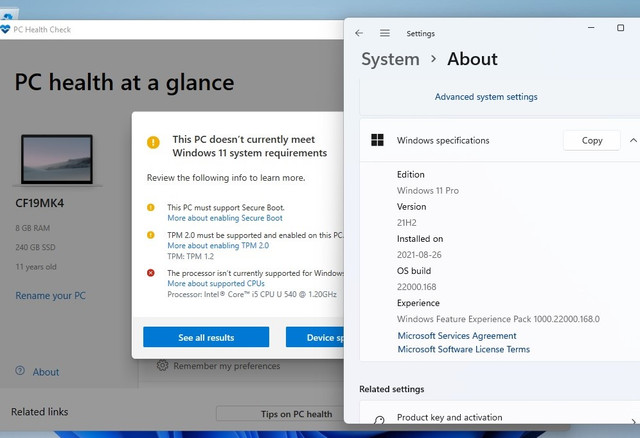Click the Windows 11 Pro edition value
This screenshot has width=640, height=438.
click(427, 191)
